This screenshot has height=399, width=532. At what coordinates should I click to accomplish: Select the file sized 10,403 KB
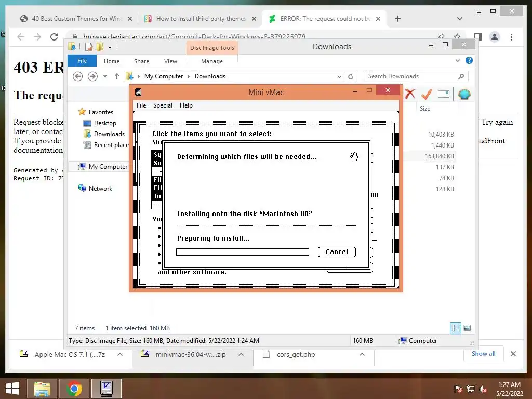point(441,135)
